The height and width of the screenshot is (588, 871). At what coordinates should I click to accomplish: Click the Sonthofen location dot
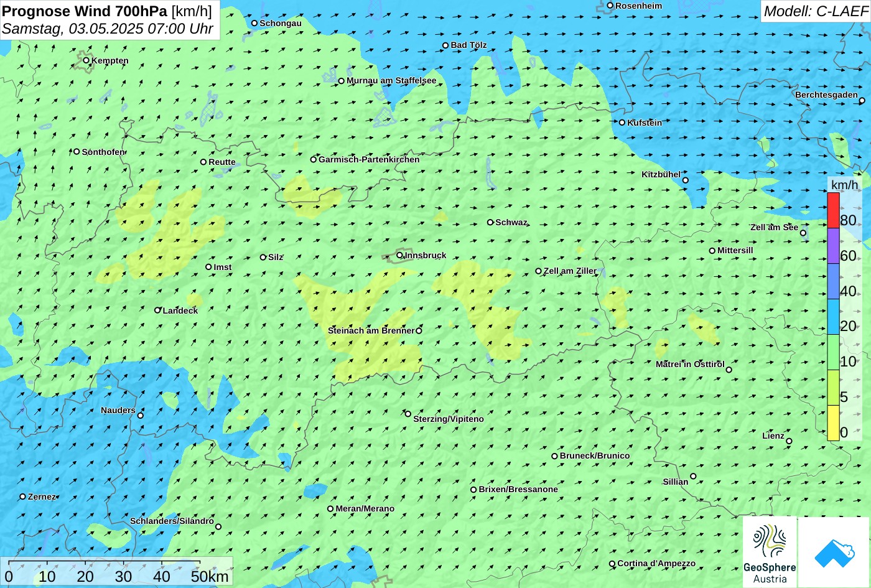coord(77,152)
